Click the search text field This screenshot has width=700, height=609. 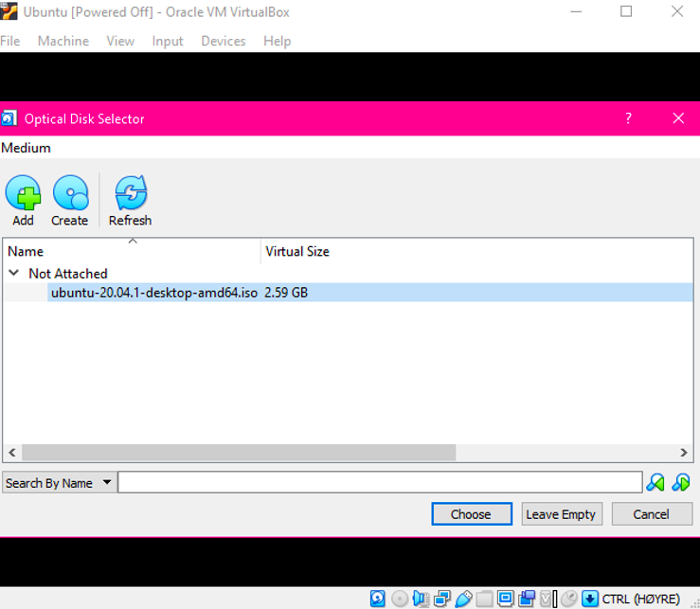380,483
